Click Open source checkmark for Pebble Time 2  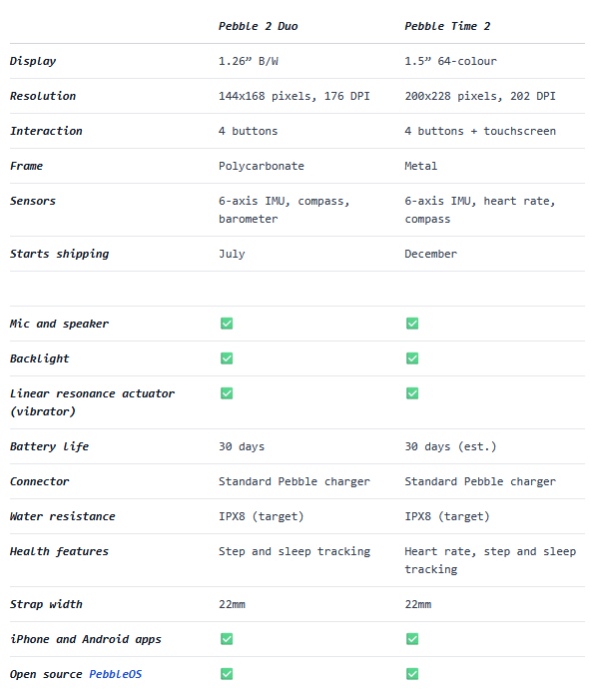412,674
